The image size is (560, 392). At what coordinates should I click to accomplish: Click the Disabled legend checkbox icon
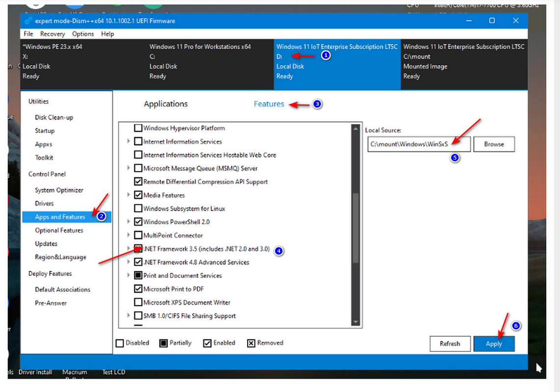[120, 343]
